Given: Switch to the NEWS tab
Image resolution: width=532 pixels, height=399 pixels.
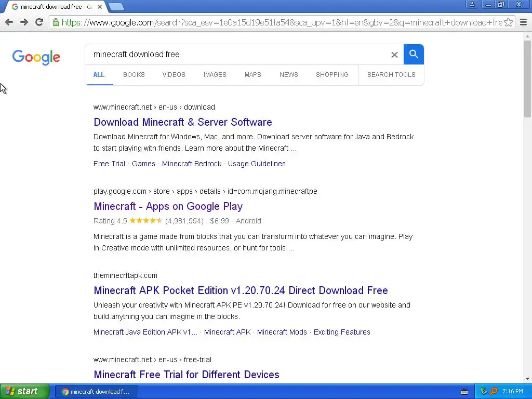Looking at the screenshot, I should 289,75.
